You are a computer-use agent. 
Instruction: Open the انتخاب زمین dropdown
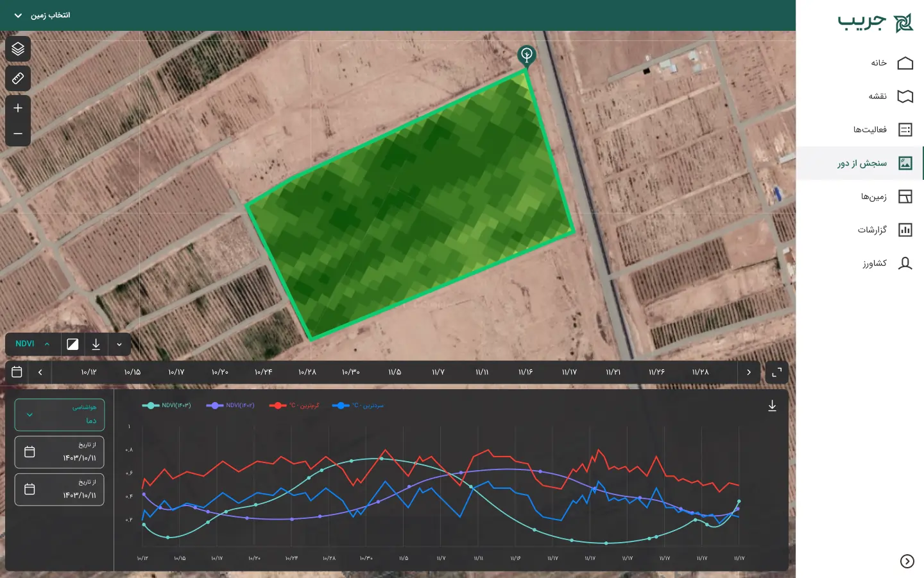42,15
